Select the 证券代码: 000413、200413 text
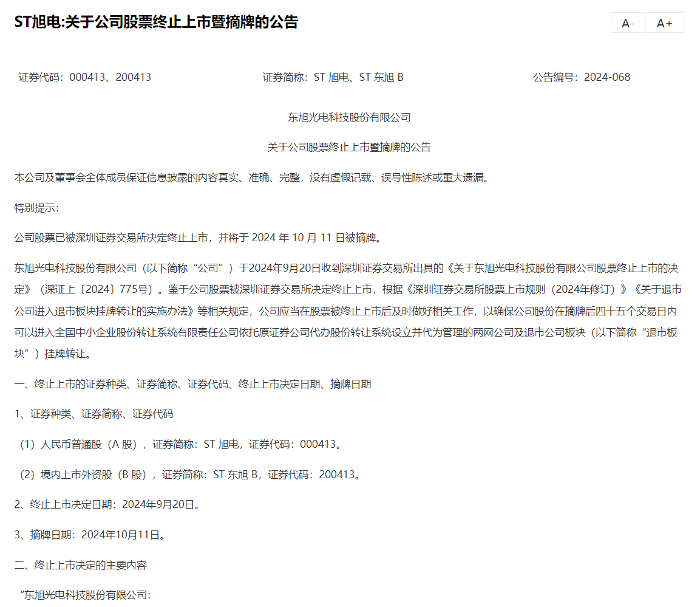The height and width of the screenshot is (607, 700). point(85,77)
